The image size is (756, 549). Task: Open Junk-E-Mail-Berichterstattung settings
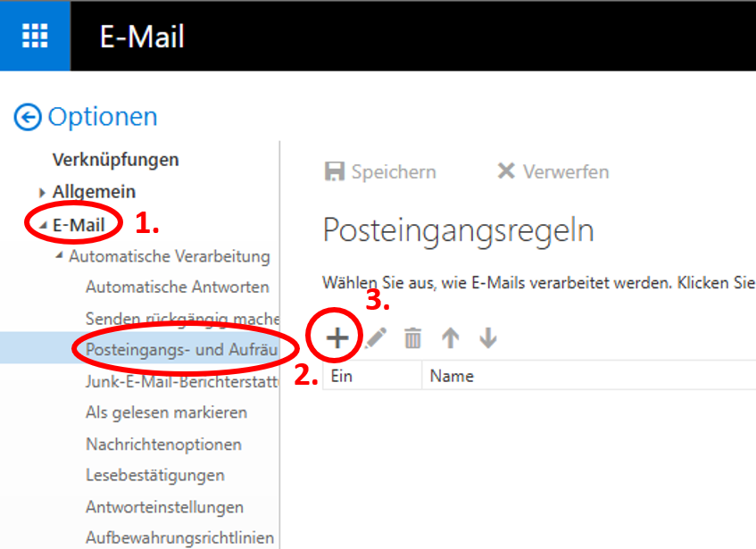point(182,381)
